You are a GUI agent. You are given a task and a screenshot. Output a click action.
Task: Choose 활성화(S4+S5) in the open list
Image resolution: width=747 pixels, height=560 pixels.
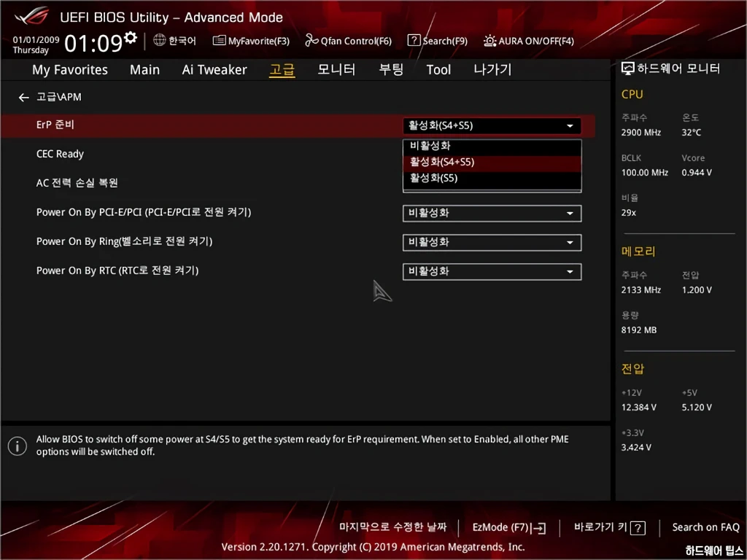[x=492, y=162]
